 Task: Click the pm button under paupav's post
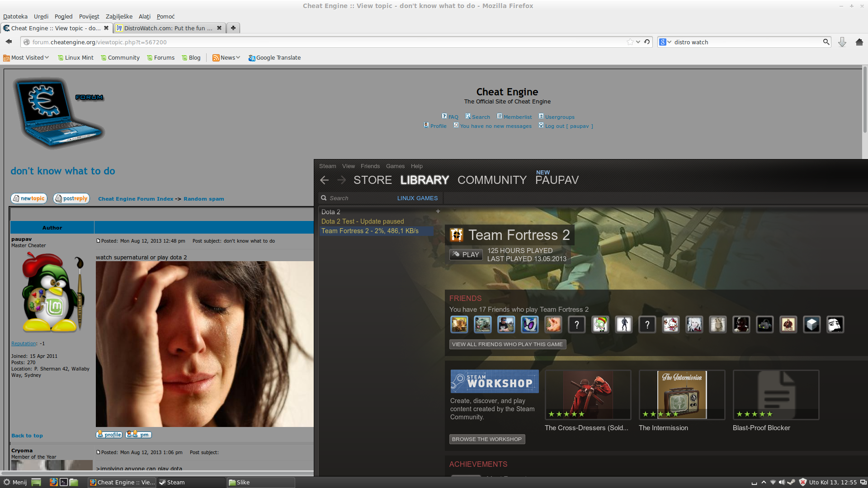[x=138, y=435]
